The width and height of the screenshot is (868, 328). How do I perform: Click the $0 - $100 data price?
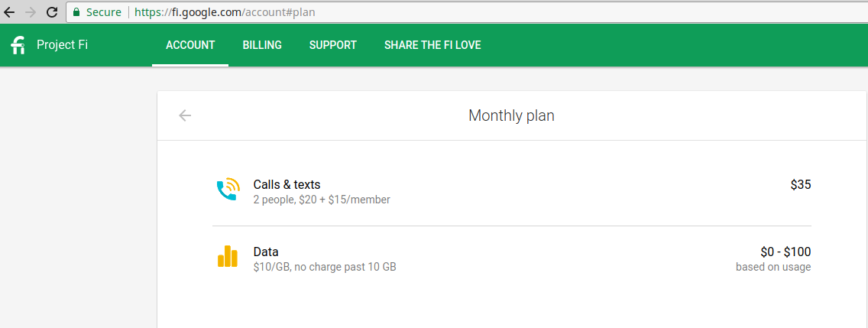(785, 252)
